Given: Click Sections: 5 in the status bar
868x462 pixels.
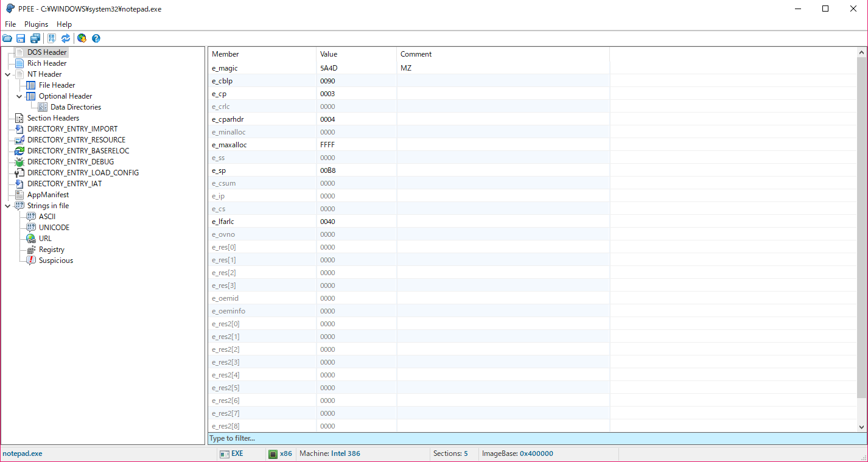Looking at the screenshot, I should (453, 453).
